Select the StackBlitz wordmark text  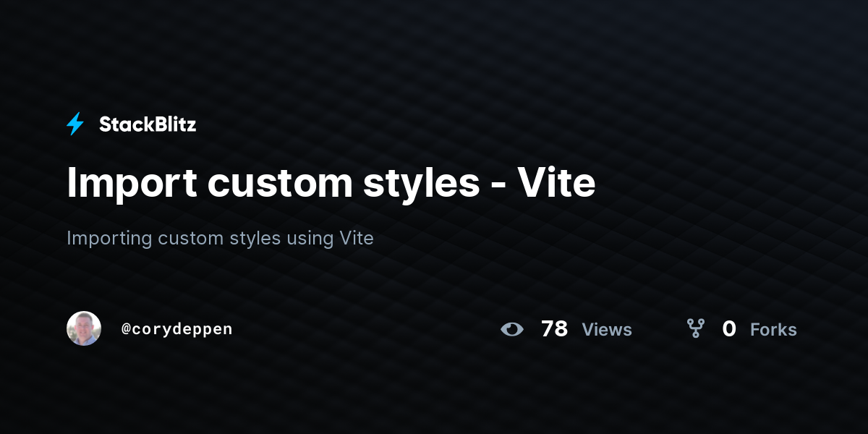coord(148,124)
